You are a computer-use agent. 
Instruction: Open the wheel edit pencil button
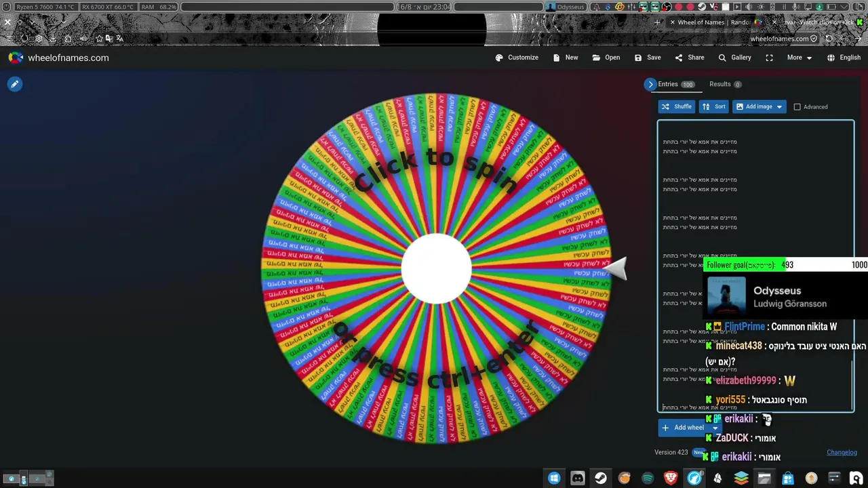tap(14, 84)
